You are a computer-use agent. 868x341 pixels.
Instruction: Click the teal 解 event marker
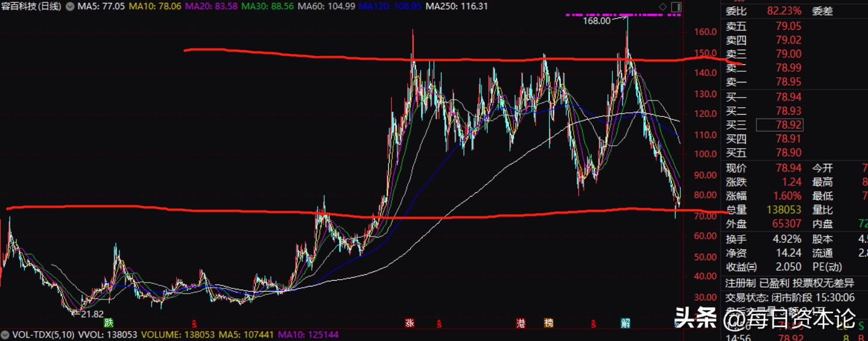pos(625,323)
